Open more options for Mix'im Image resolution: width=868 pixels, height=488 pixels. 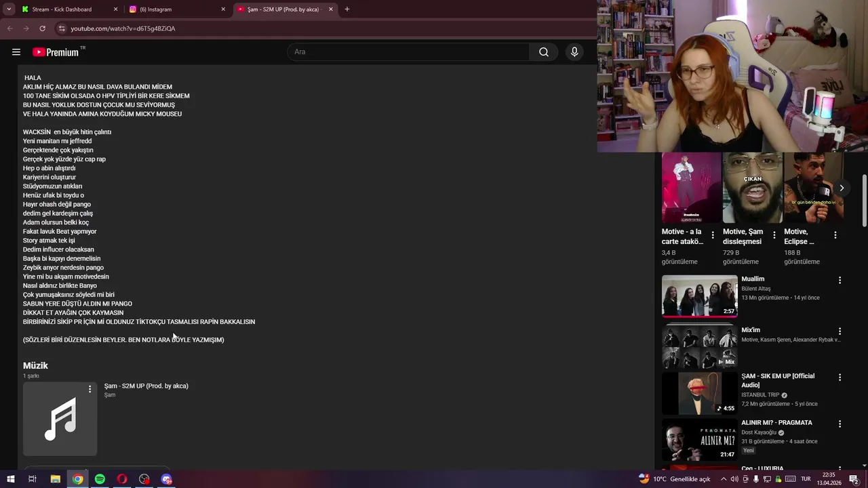coord(840,331)
